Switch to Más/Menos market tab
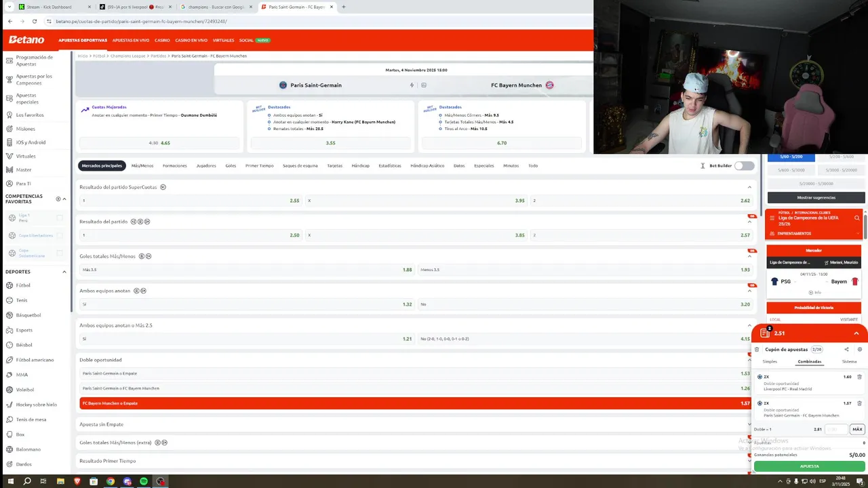Screen dimensions: 868x488 (x=142, y=165)
